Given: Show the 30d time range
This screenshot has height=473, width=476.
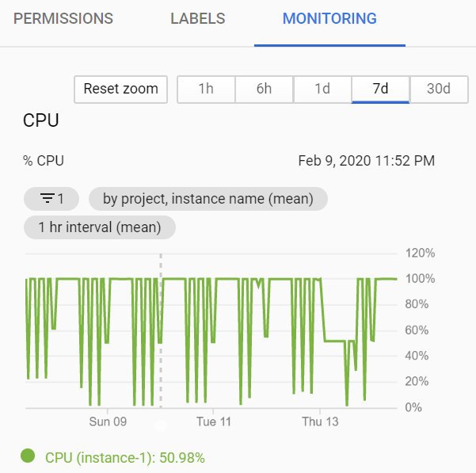Looking at the screenshot, I should tap(438, 89).
